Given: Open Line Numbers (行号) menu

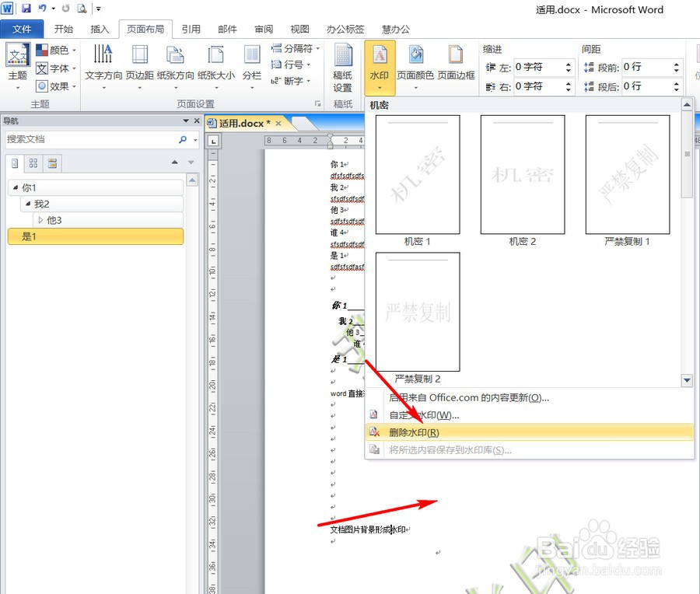Looking at the screenshot, I should [x=291, y=65].
